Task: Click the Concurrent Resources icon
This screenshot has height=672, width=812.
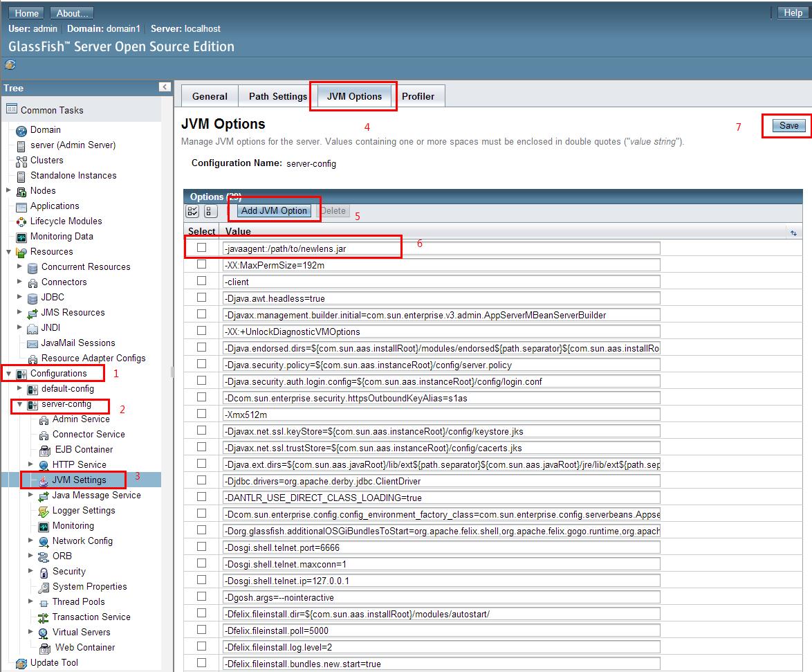Action: point(32,267)
